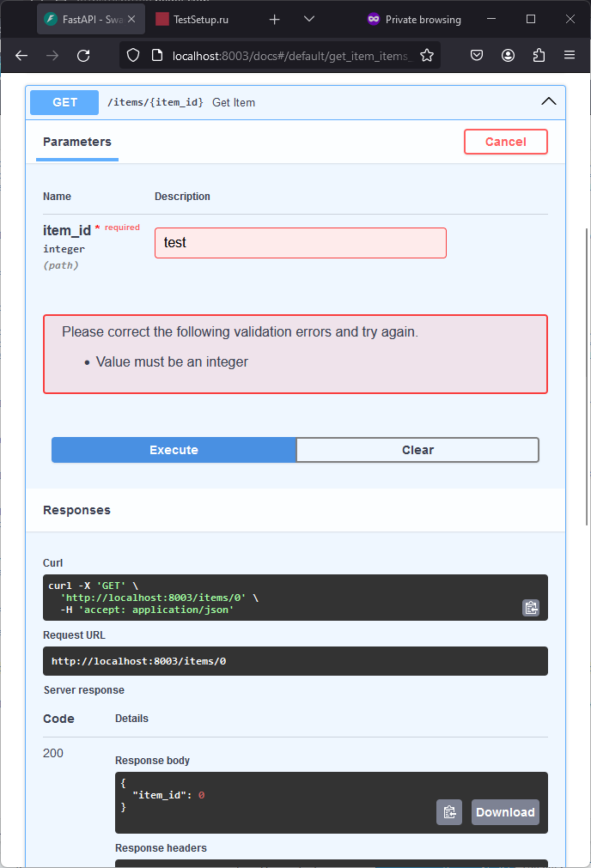The width and height of the screenshot is (591, 868).
Task: Switch to the TestSetup.ru tab
Action: point(200,20)
